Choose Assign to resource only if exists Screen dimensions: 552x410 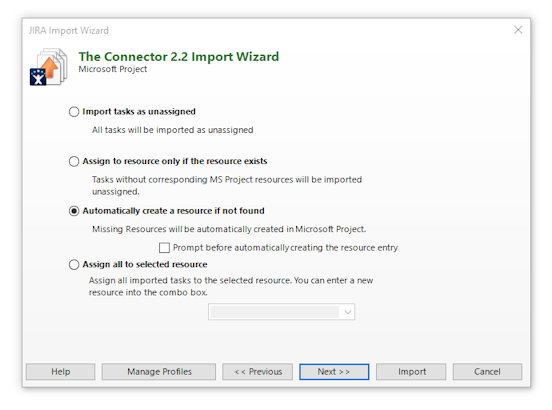point(74,162)
